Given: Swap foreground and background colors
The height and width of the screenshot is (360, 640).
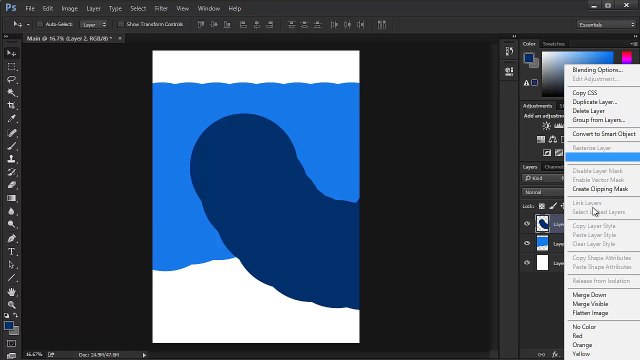Looking at the screenshot, I should pos(16,315).
